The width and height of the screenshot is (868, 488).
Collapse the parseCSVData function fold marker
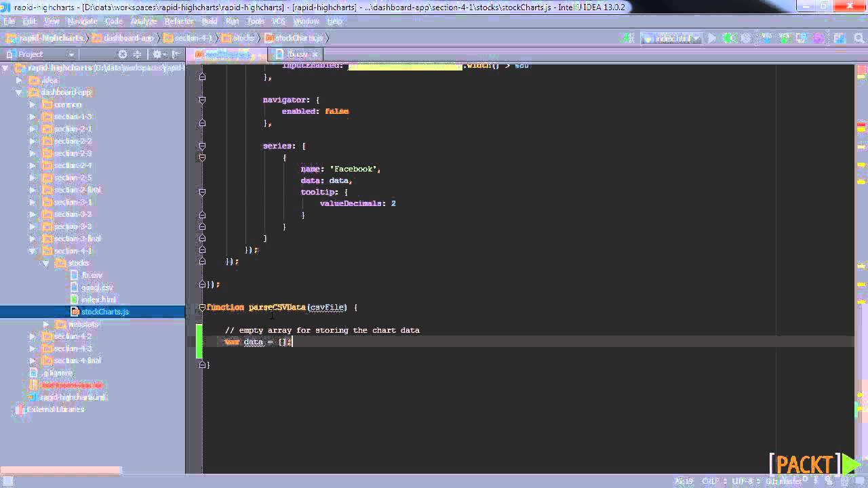(x=202, y=308)
